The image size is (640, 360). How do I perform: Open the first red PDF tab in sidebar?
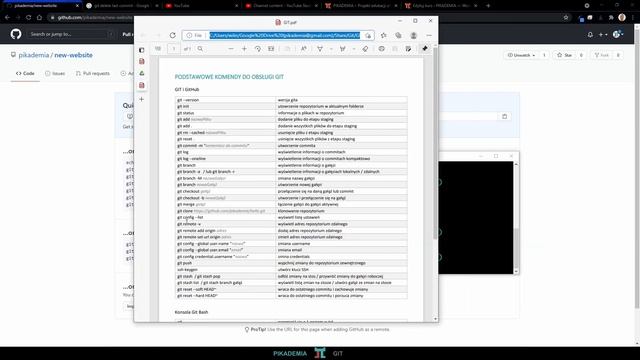[142, 61]
